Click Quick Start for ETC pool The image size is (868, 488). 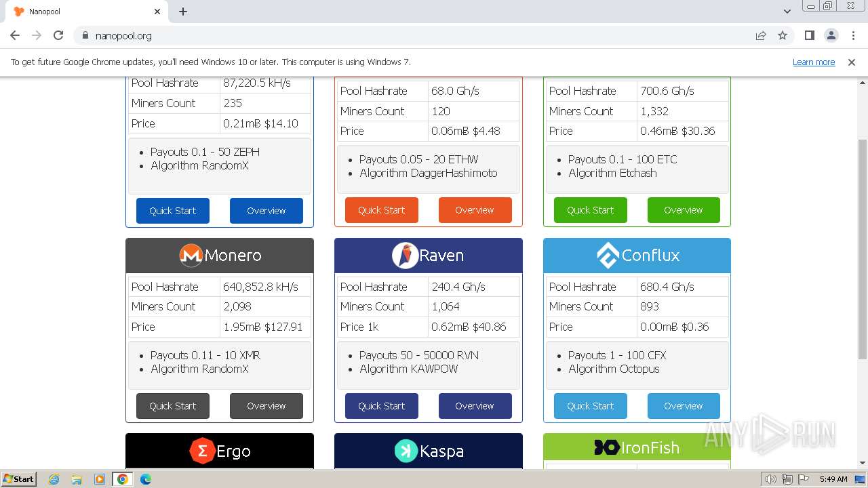[x=591, y=210]
